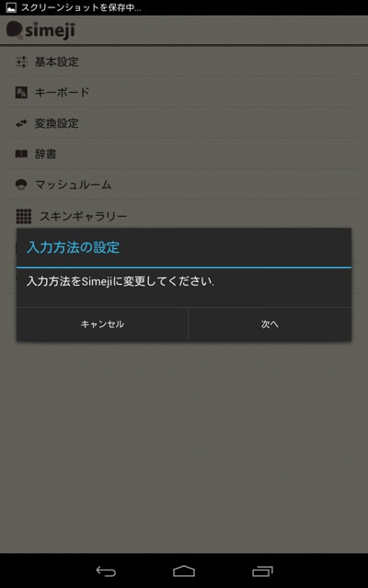Open the スキンギャラリー menu entry
The width and height of the screenshot is (368, 588).
pos(184,214)
